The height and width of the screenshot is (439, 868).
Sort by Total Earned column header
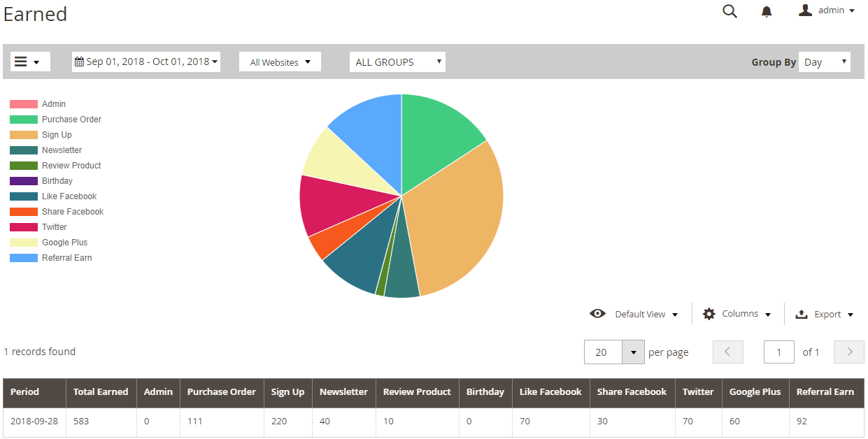[101, 392]
